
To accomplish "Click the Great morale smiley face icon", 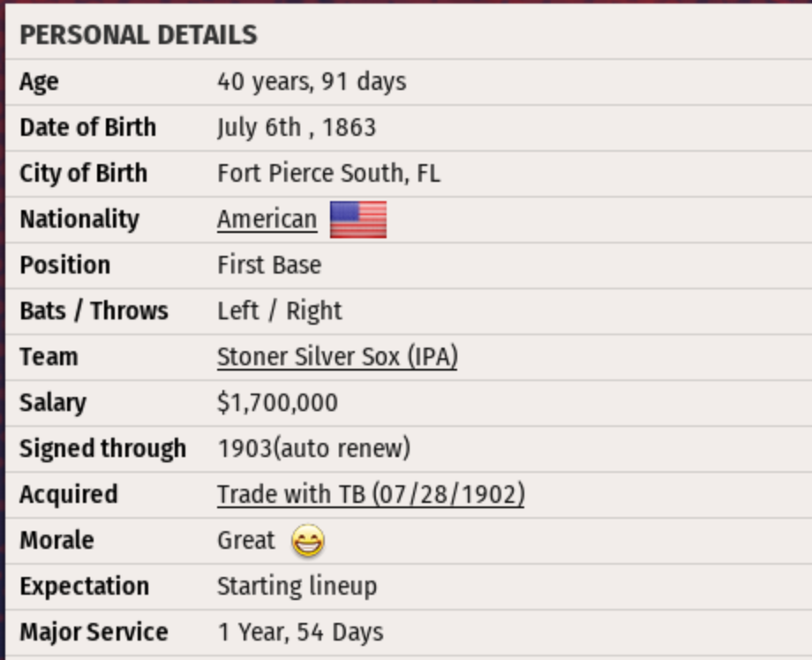I will (x=308, y=541).
